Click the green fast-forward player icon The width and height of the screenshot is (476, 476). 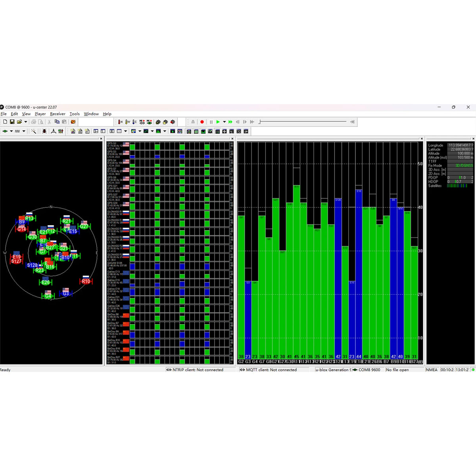point(230,122)
